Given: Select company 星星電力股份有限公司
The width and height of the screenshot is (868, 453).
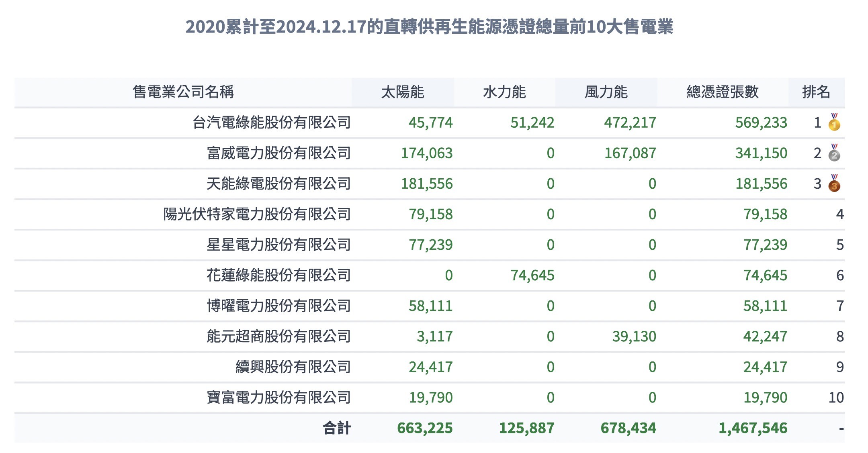Looking at the screenshot, I should pos(279,245).
